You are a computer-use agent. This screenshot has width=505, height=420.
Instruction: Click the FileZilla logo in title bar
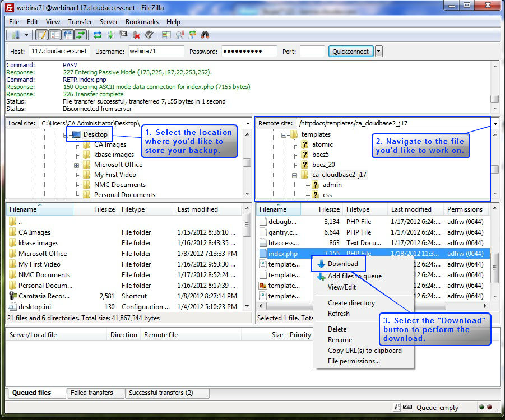click(x=10, y=7)
